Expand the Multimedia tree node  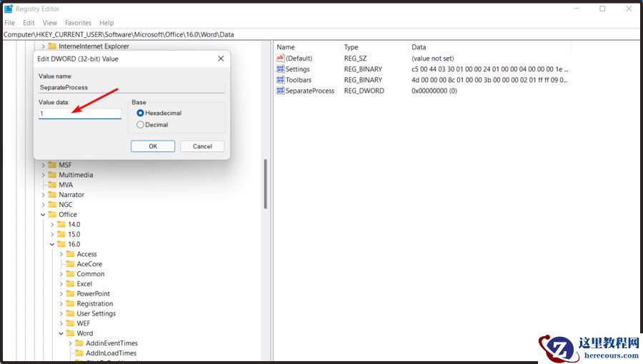[x=43, y=175]
